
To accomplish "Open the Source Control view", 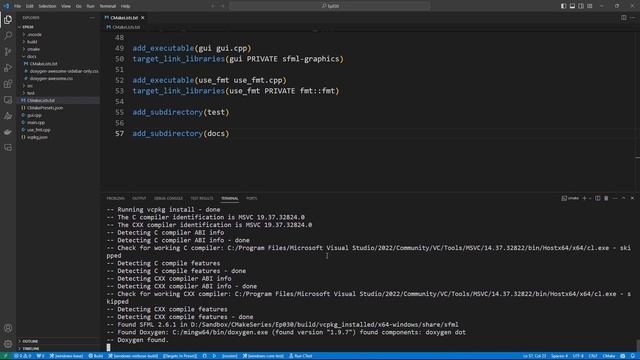I will click(8, 52).
